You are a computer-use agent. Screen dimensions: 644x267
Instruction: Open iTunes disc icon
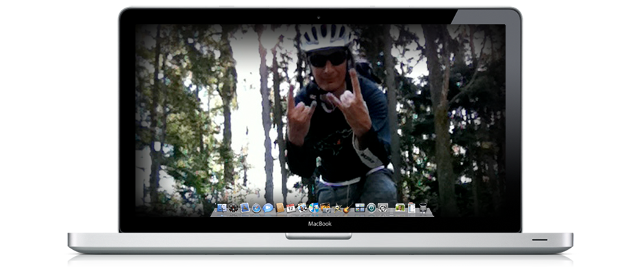314,208
